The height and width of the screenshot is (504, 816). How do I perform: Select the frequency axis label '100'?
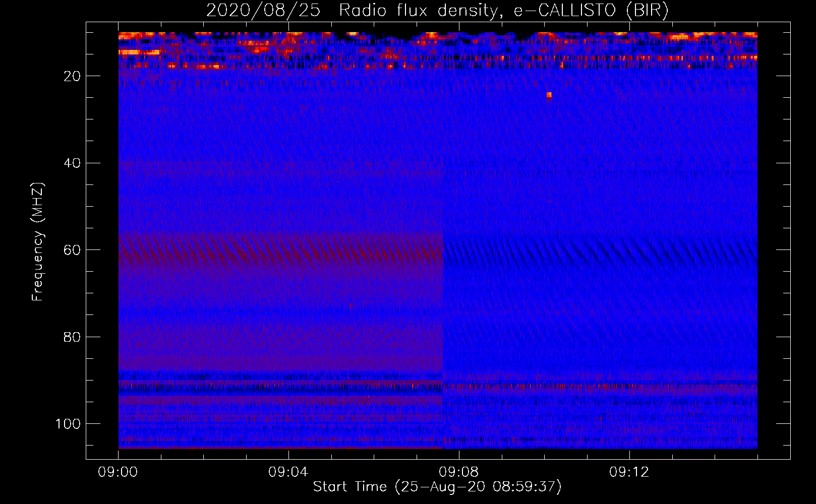tap(68, 424)
